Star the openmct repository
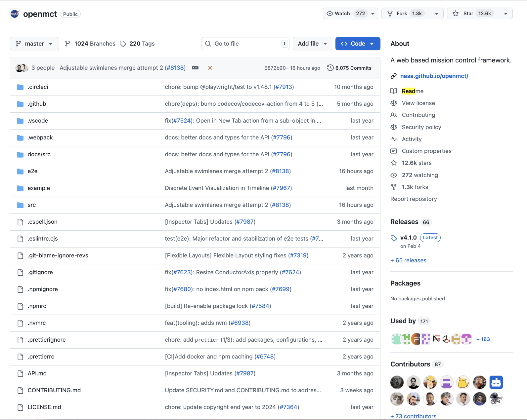This screenshot has height=420, width=527. pos(473,14)
